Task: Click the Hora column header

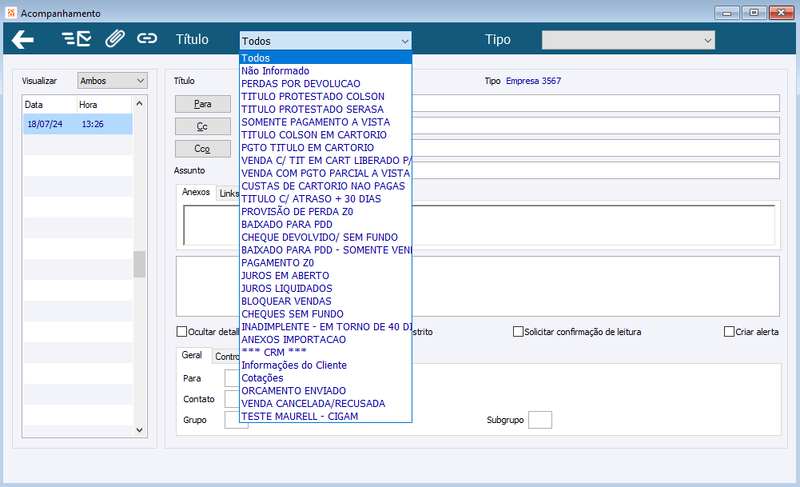Action: pos(104,105)
